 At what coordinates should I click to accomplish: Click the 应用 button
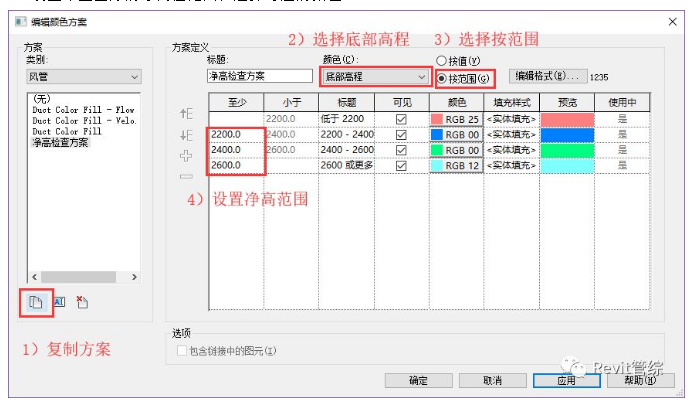click(567, 381)
